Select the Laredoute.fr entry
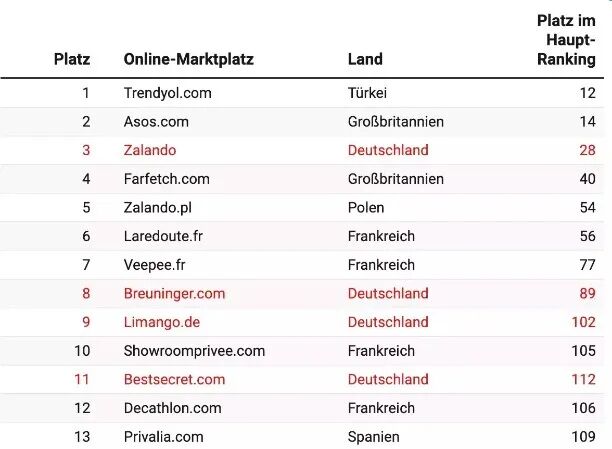This screenshot has width=612, height=449. pos(163,236)
